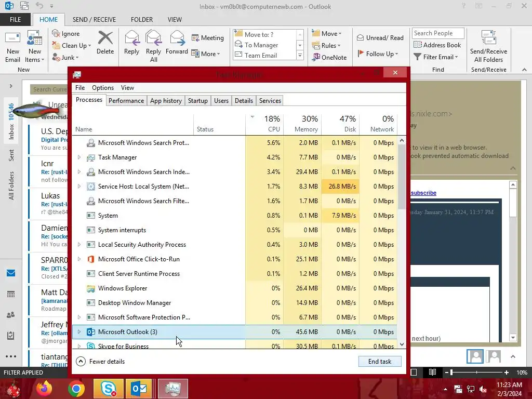Open Chrome from the taskbar
532x399 pixels.
pyautogui.click(x=76, y=389)
